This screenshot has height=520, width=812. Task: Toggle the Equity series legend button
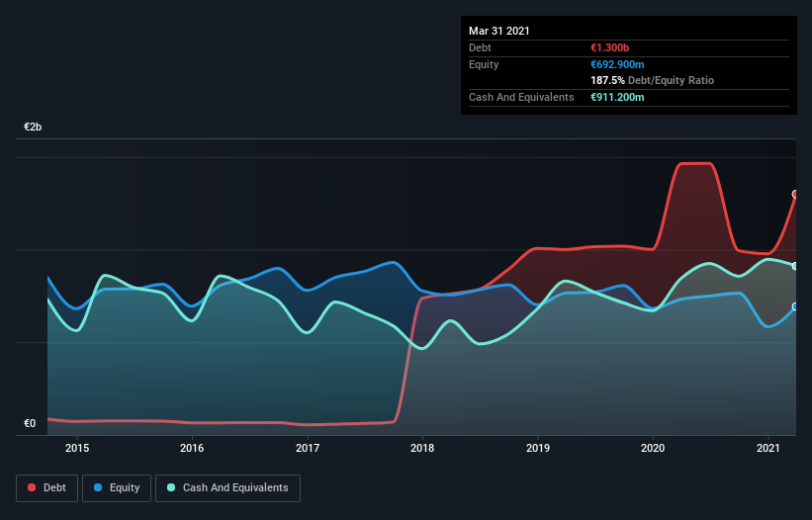(117, 488)
